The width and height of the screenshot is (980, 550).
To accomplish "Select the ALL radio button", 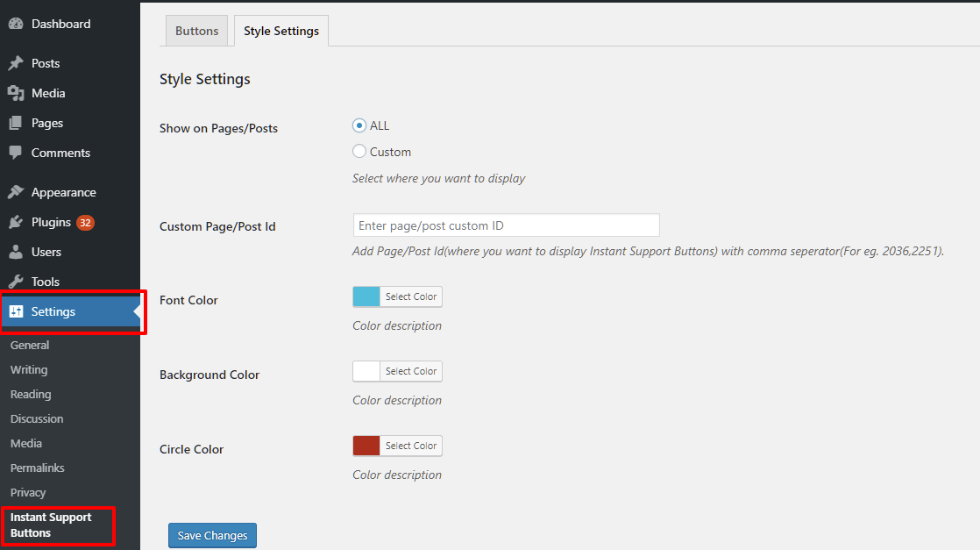I will click(359, 126).
